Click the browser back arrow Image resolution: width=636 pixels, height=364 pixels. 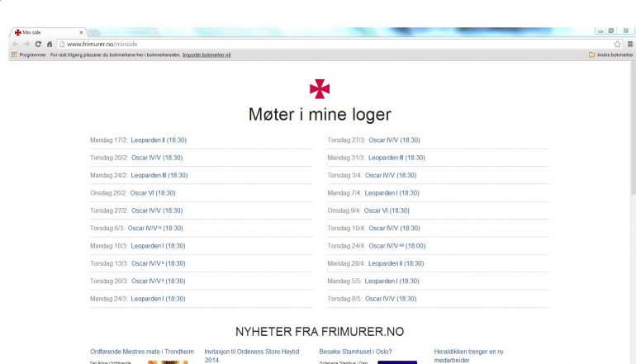(16, 45)
